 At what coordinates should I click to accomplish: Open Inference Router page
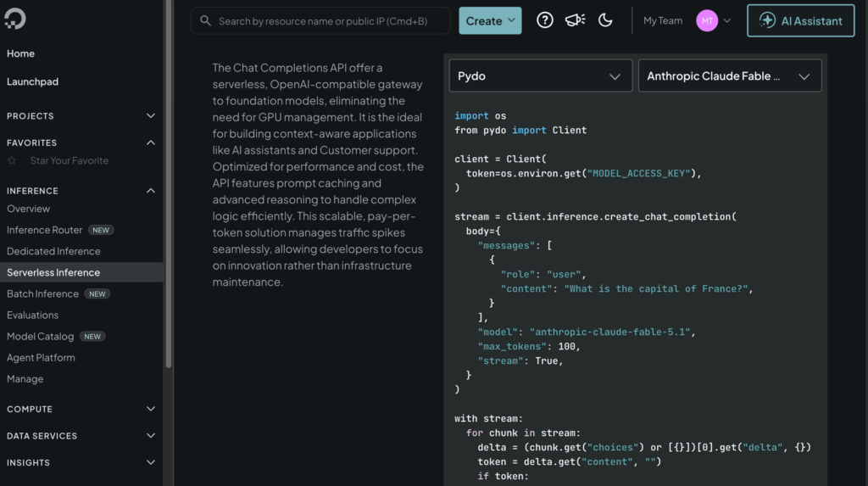(x=44, y=230)
